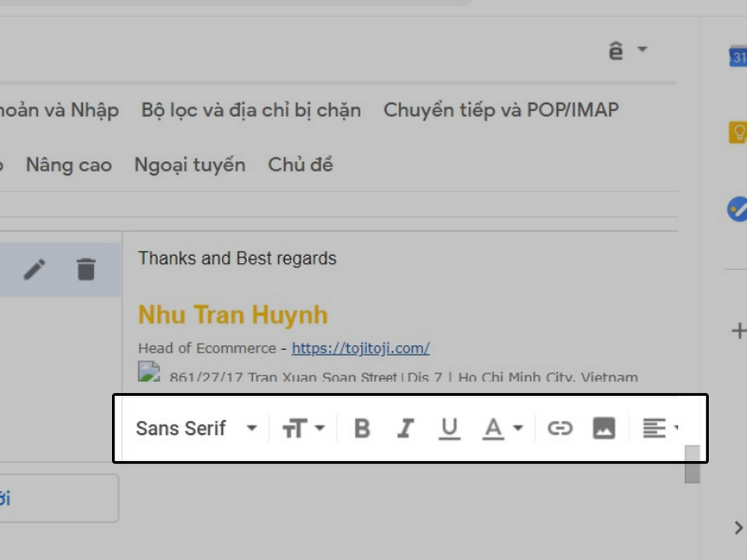Open the Nâng cao settings tab
Image resolution: width=747 pixels, height=560 pixels.
(68, 165)
